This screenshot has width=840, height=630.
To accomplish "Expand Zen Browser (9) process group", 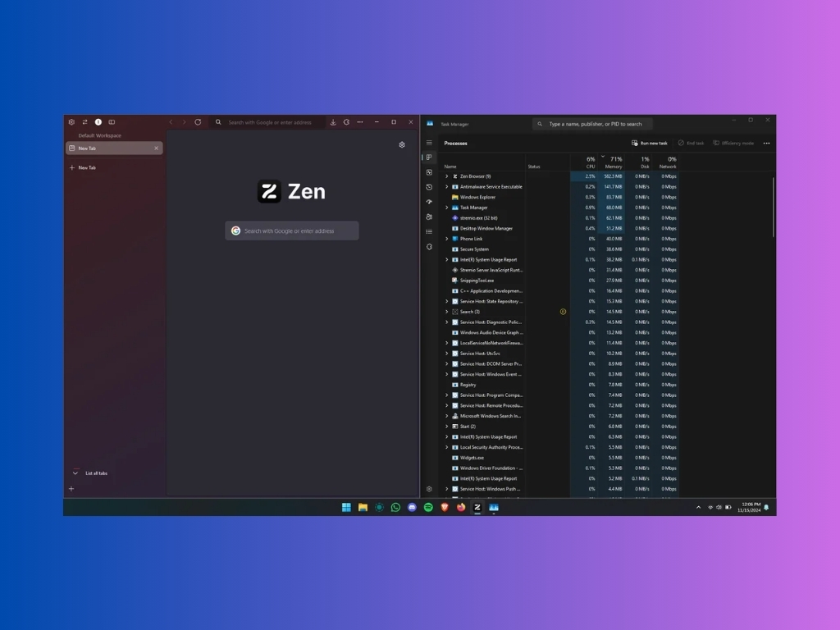I will [447, 176].
